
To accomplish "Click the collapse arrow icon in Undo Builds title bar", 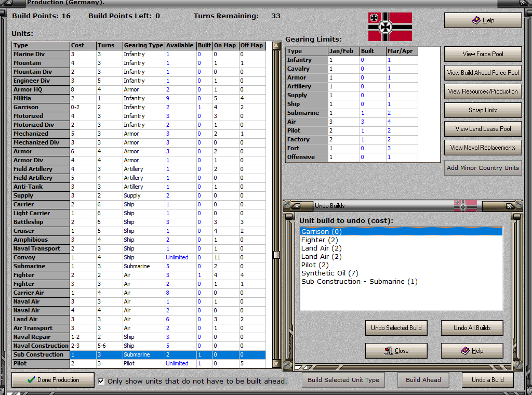I will point(297,206).
